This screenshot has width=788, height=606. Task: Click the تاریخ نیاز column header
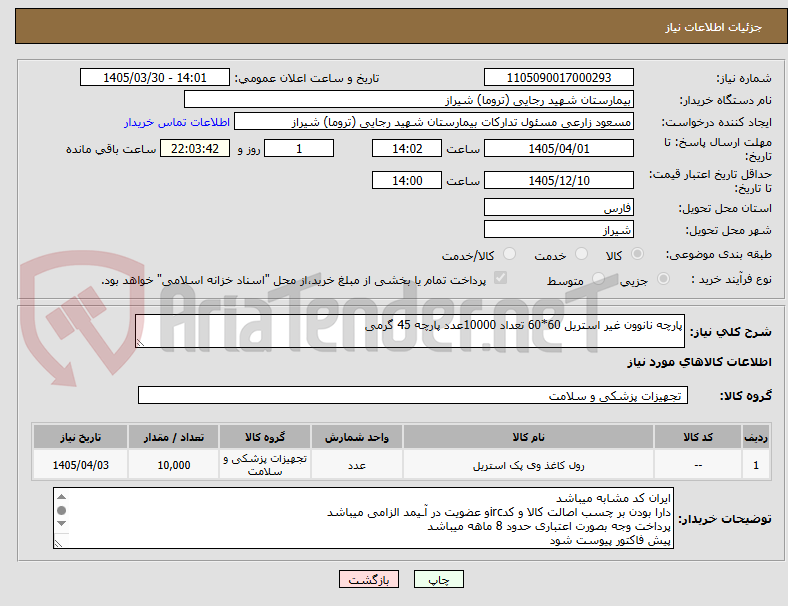[80, 437]
